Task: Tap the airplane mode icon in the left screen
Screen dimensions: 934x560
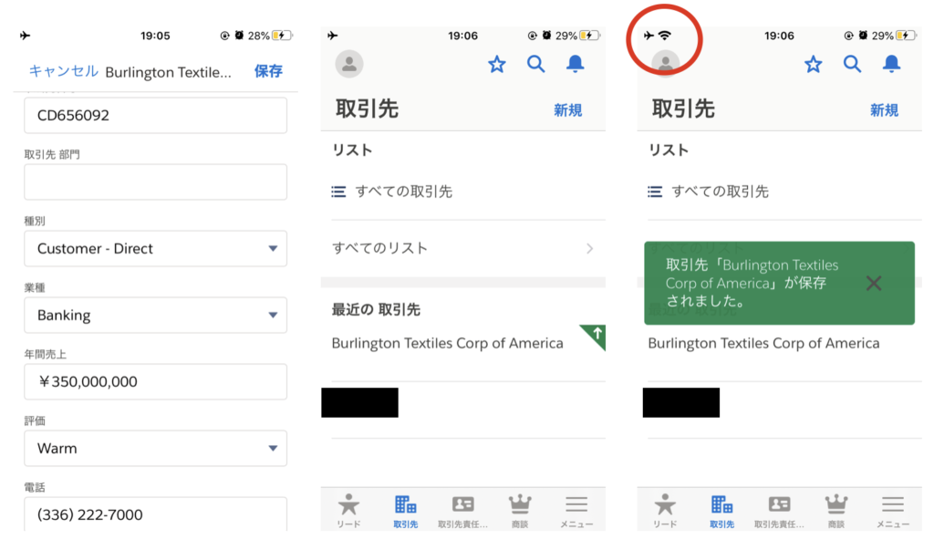Action: 25,36
